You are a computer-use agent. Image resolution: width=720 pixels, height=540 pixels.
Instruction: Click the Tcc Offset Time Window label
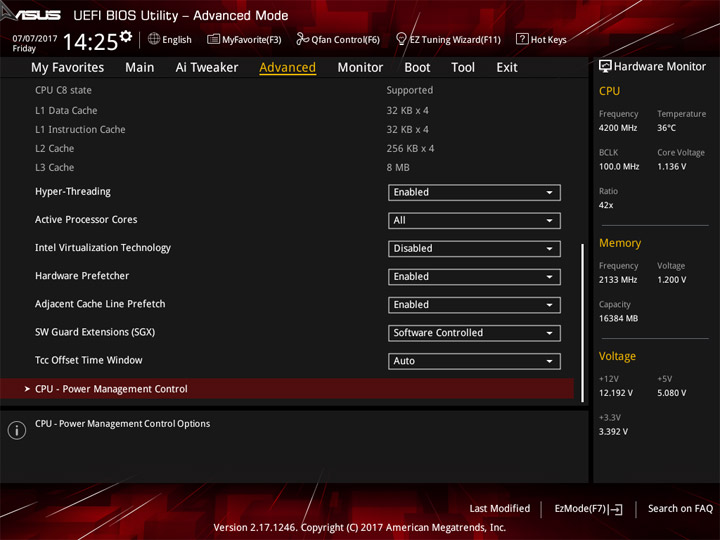pyautogui.click(x=89, y=360)
